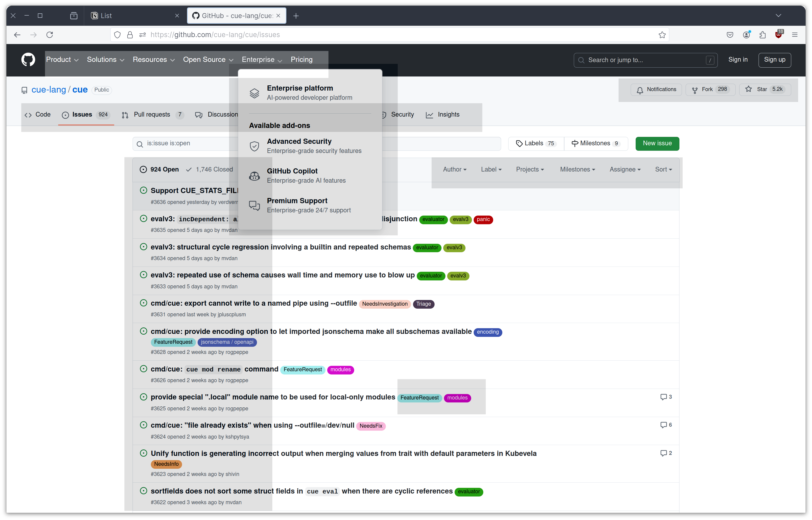Bookmark page with the star icon

pyautogui.click(x=662, y=35)
